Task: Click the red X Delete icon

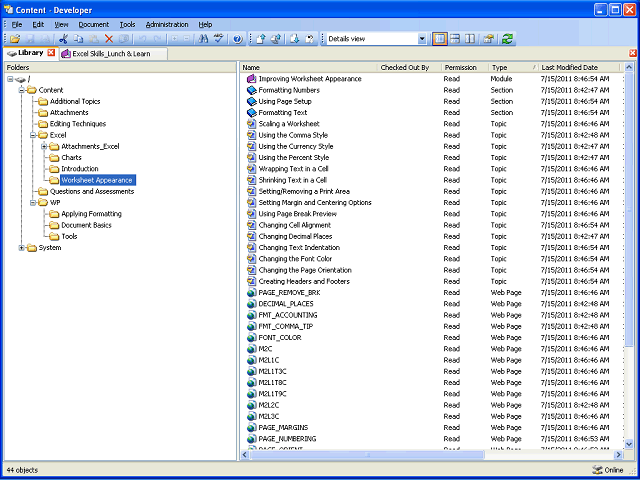Action: pyautogui.click(x=109, y=39)
